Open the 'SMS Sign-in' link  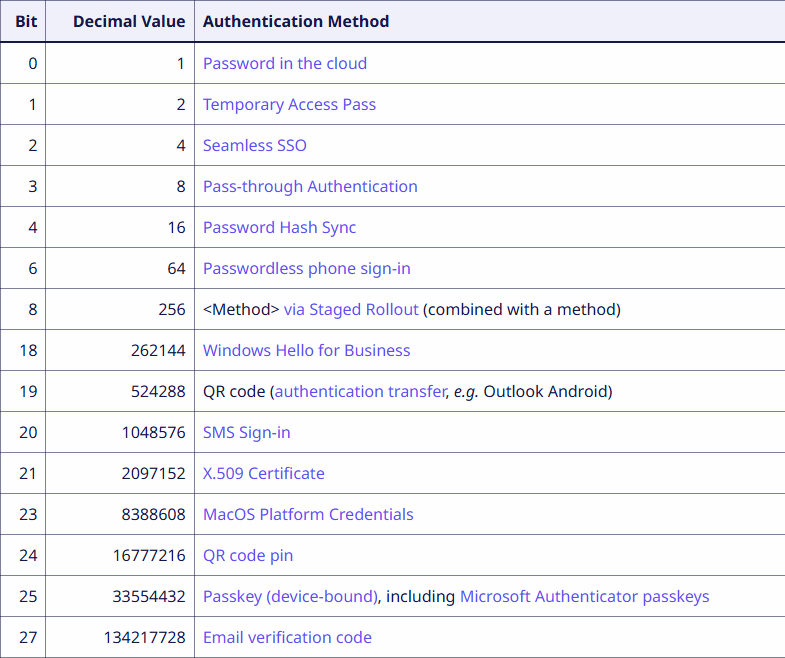[x=246, y=433]
